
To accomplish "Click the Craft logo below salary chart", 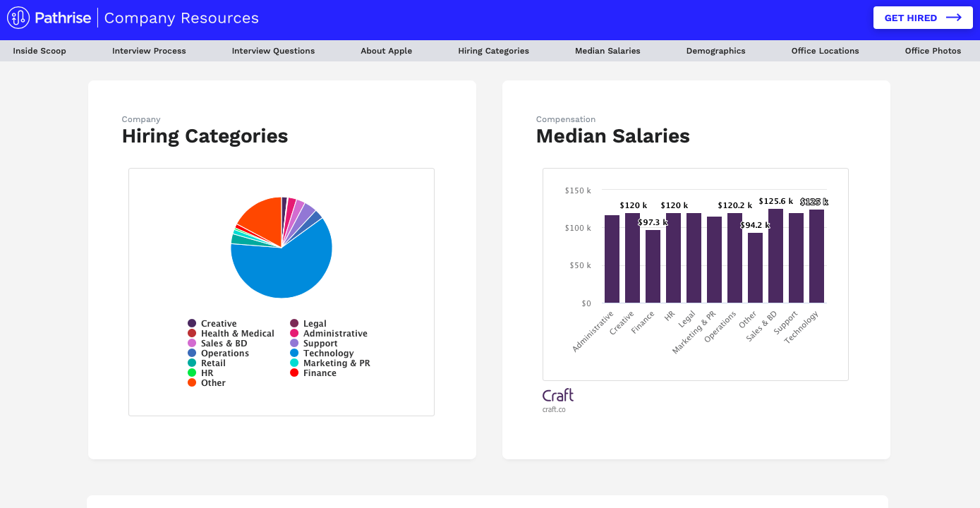I will [557, 395].
